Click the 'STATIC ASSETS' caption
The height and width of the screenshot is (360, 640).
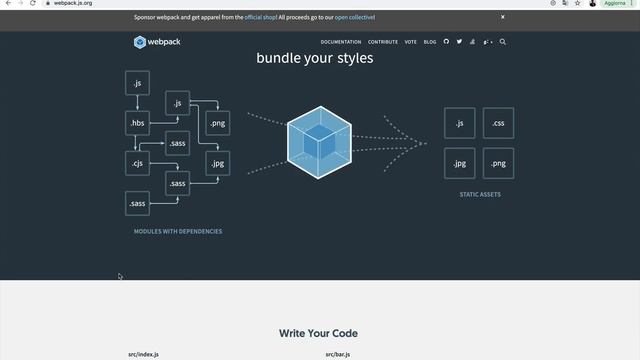point(480,194)
